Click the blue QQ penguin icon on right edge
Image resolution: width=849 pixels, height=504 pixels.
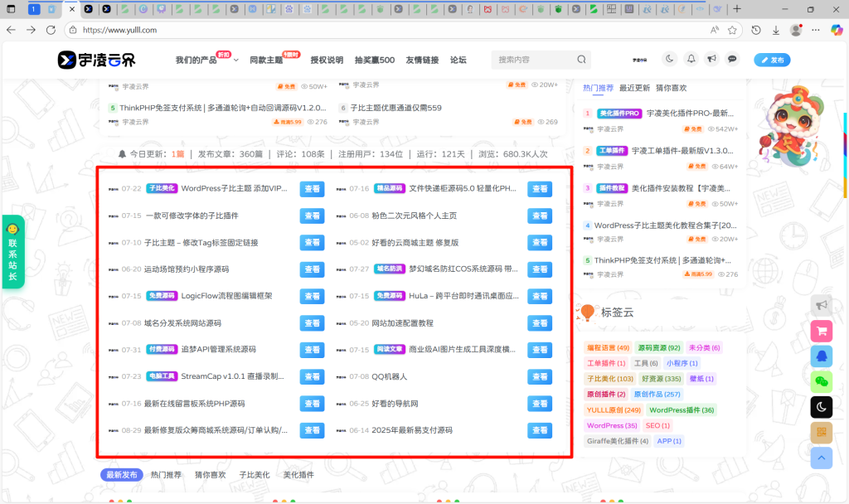[x=822, y=356]
